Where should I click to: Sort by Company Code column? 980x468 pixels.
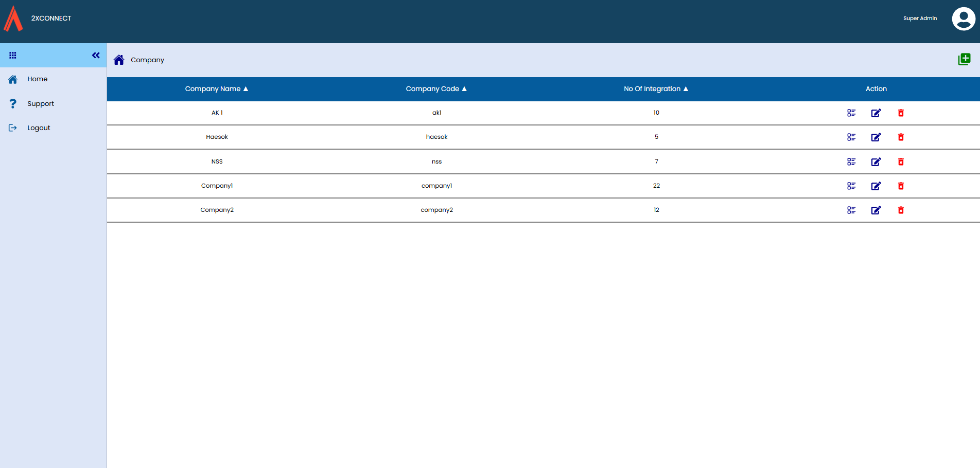click(436, 89)
